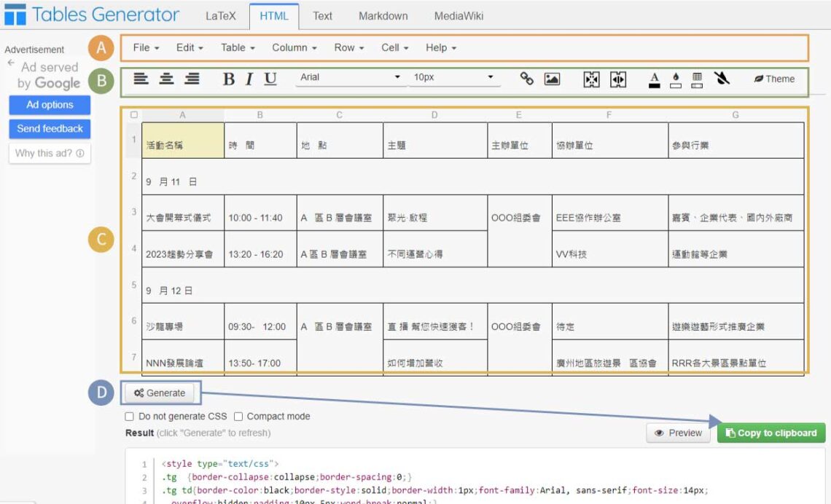Viewport: 831px width, 504px height.
Task: Toggle underline formatting
Action: (270, 79)
